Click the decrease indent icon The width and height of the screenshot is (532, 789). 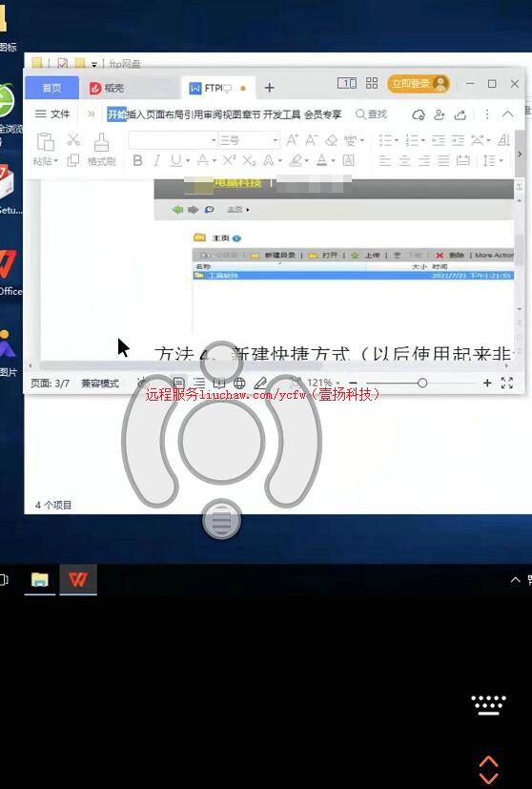click(439, 140)
